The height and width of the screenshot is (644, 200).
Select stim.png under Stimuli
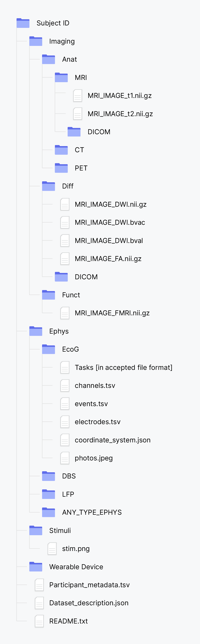pos(76,549)
